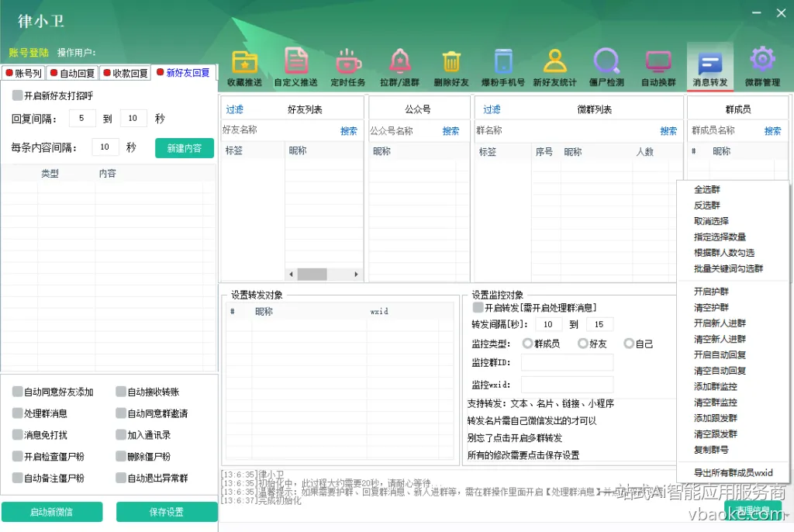Click 账号登陆 link at top left

point(29,52)
